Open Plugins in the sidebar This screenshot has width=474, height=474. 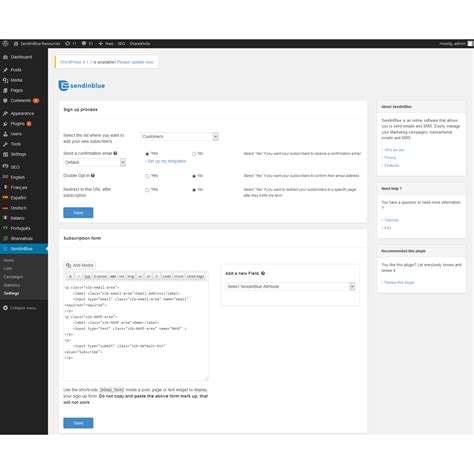pyautogui.click(x=18, y=124)
